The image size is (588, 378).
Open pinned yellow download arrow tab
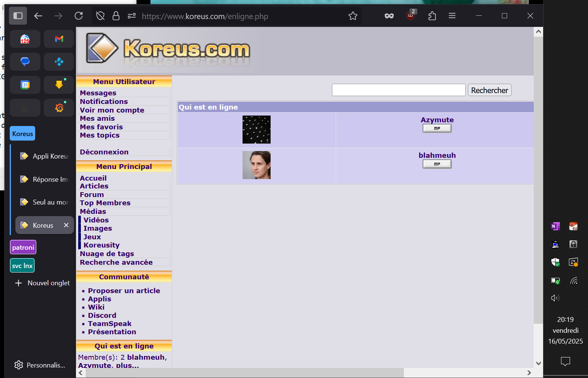59,85
